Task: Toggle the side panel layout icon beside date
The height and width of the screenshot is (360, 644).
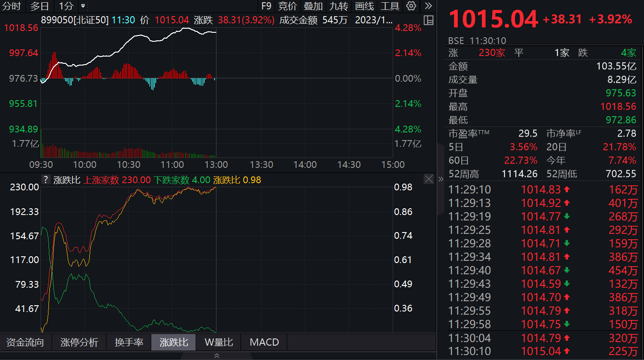Action: point(428,20)
